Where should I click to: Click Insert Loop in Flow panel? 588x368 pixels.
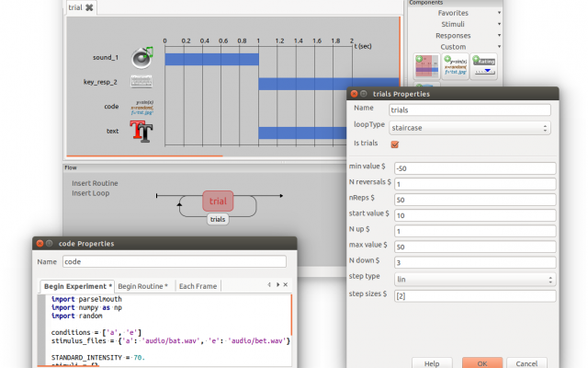click(x=91, y=193)
